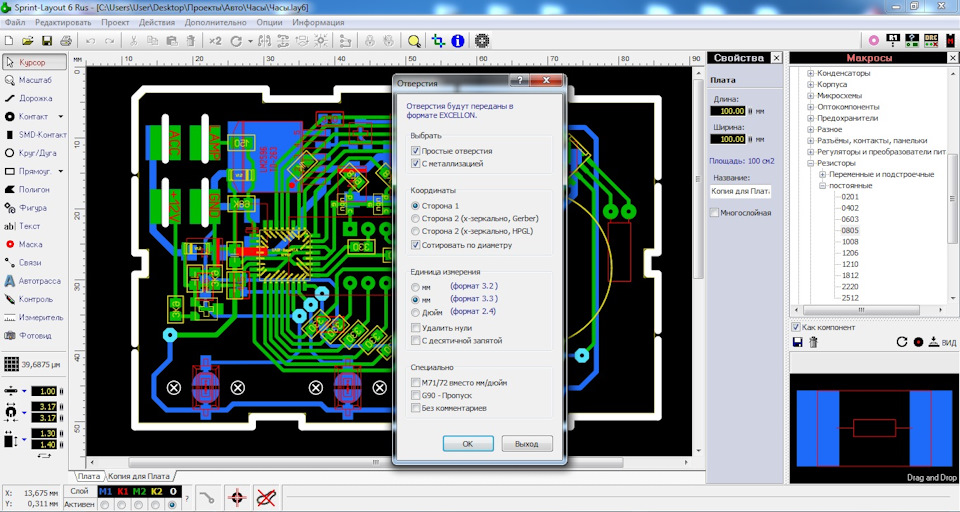Open the Прямоуг. rectangle dropdown arrow

[x=61, y=171]
